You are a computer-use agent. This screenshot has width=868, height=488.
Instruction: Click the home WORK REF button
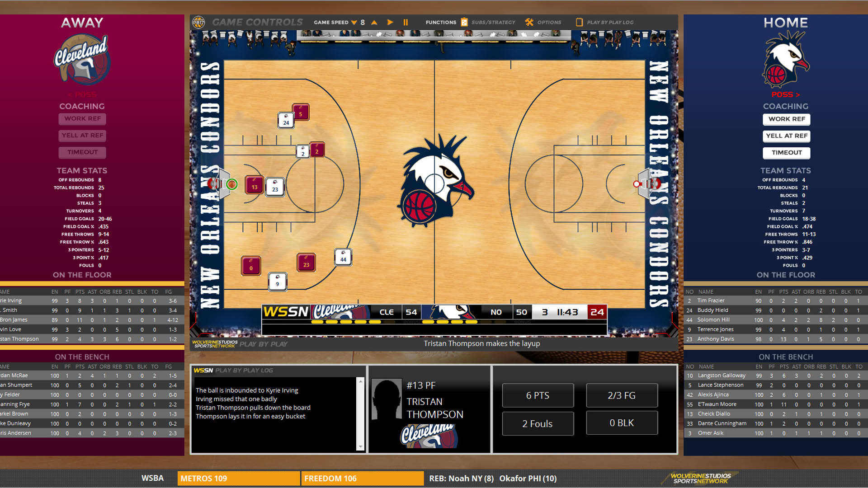click(x=787, y=119)
